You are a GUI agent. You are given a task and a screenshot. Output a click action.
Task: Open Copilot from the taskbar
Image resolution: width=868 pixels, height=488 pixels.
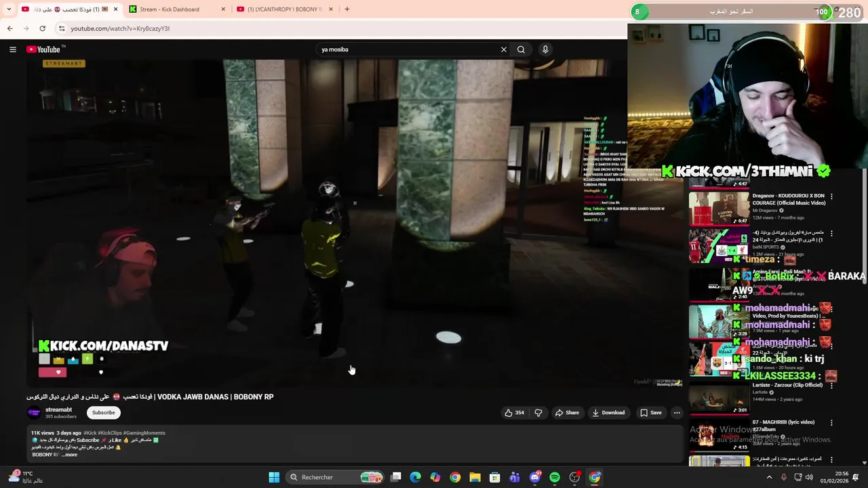click(x=435, y=477)
